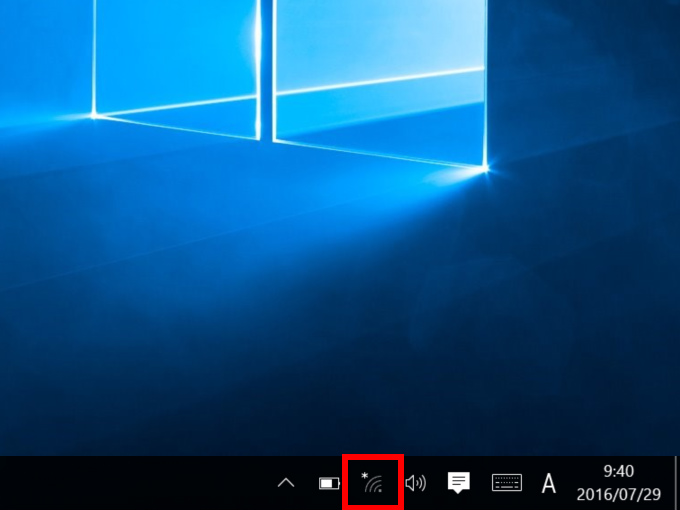The width and height of the screenshot is (680, 510).
Task: Show hidden icons with the tray chevron
Action: tap(286, 483)
